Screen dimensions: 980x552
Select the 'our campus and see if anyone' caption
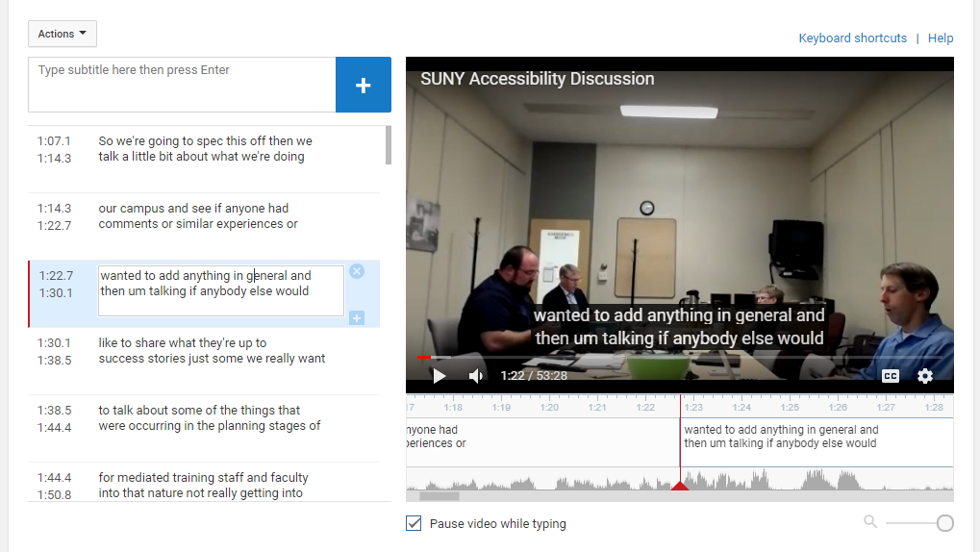coord(197,215)
